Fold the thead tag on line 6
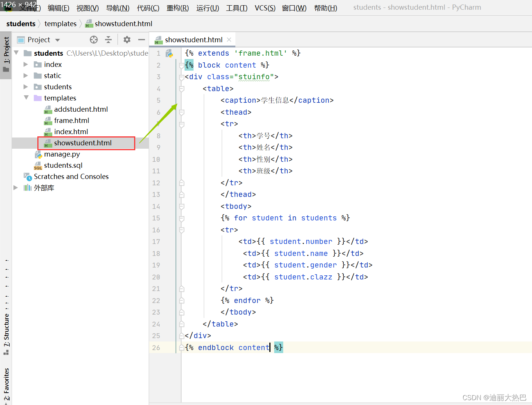This screenshot has height=405, width=532. pyautogui.click(x=182, y=112)
